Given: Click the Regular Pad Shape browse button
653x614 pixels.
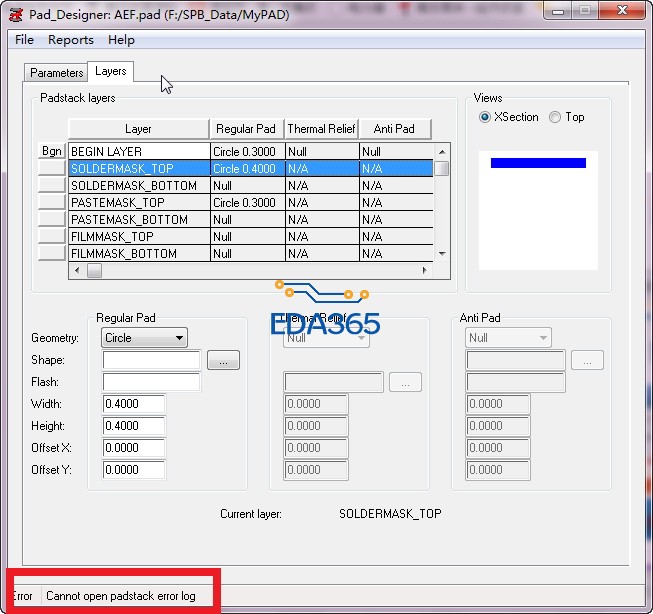Looking at the screenshot, I should point(224,360).
